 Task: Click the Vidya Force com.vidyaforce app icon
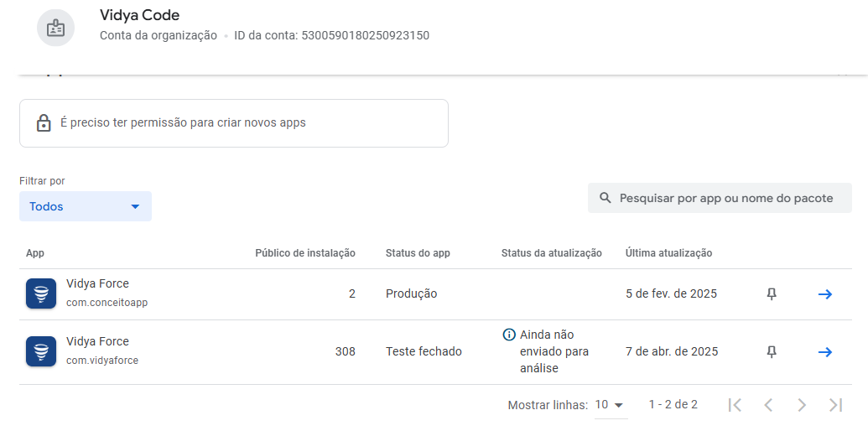pos(41,351)
